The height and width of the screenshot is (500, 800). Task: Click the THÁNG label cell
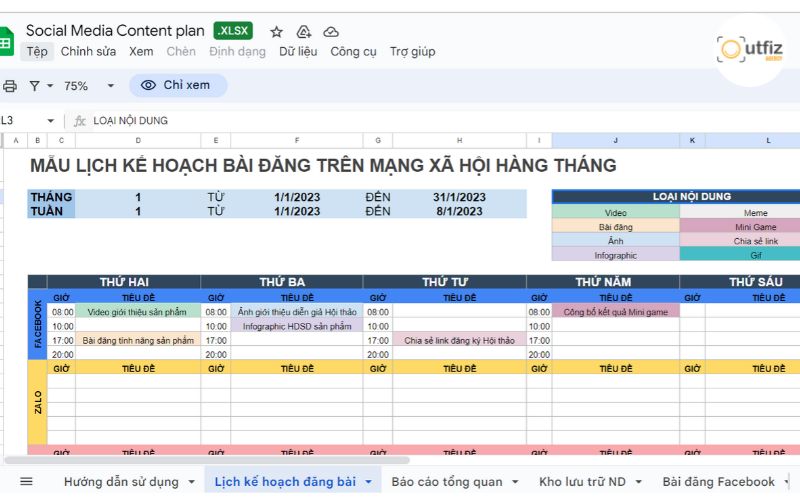pyautogui.click(x=51, y=197)
